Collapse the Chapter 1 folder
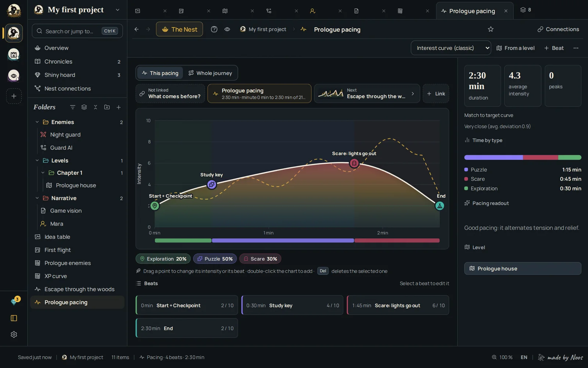 (43, 173)
